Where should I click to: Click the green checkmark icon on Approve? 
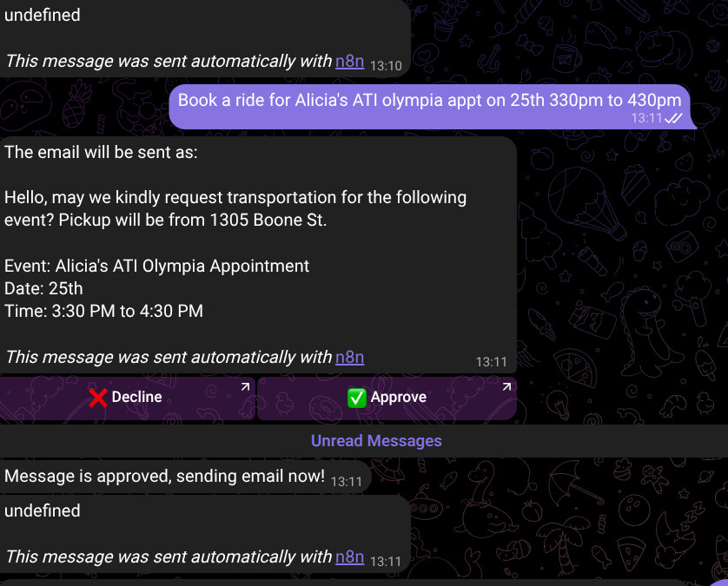click(356, 398)
